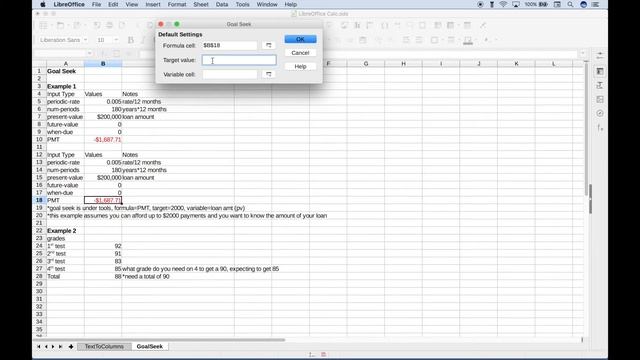
Task: Select column A header
Action: click(x=65, y=64)
